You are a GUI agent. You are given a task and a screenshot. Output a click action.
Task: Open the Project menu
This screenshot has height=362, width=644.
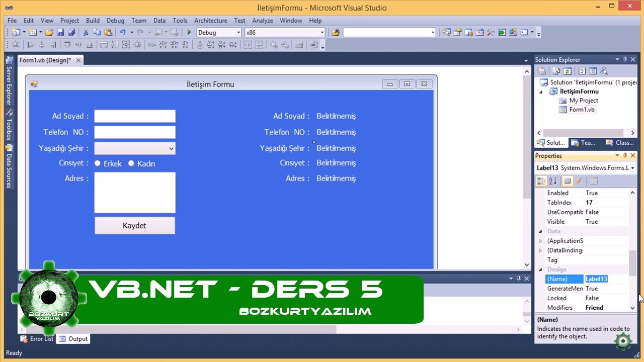pyautogui.click(x=69, y=21)
